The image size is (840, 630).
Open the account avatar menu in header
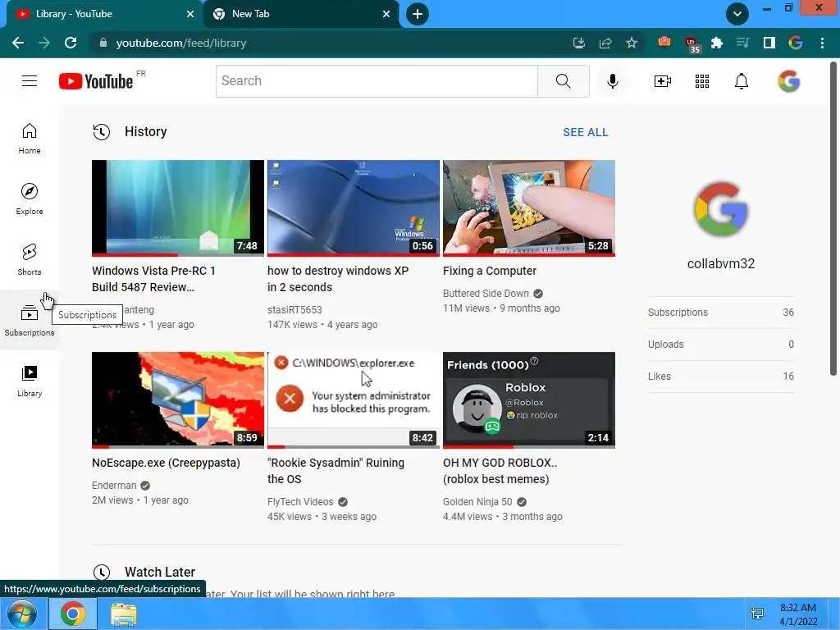(x=788, y=81)
